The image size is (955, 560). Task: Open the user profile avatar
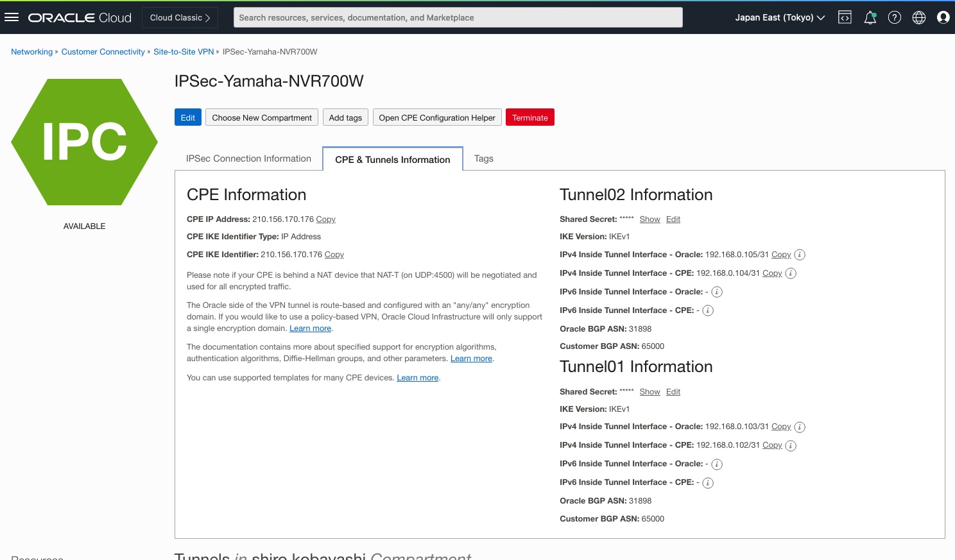tap(943, 17)
